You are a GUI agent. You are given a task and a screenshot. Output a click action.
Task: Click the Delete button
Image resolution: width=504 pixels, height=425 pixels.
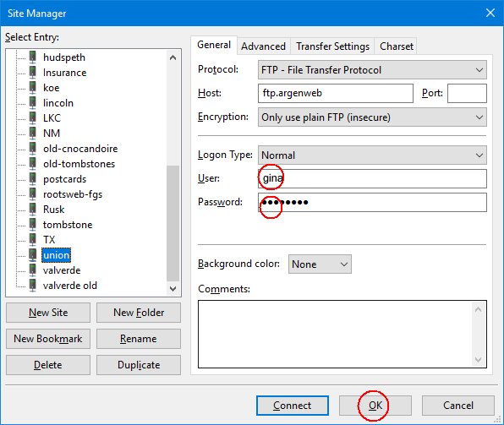coord(48,365)
